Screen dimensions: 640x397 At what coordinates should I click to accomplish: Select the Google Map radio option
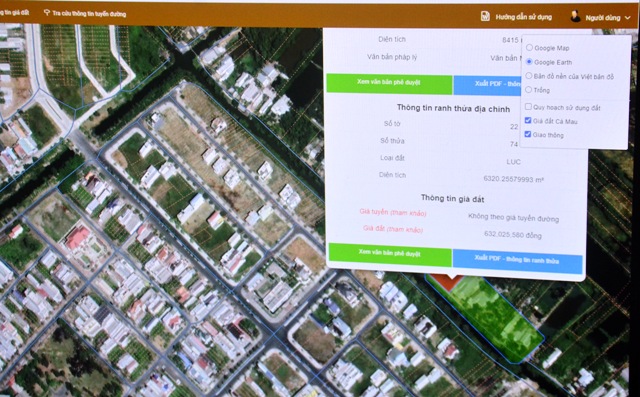point(529,47)
